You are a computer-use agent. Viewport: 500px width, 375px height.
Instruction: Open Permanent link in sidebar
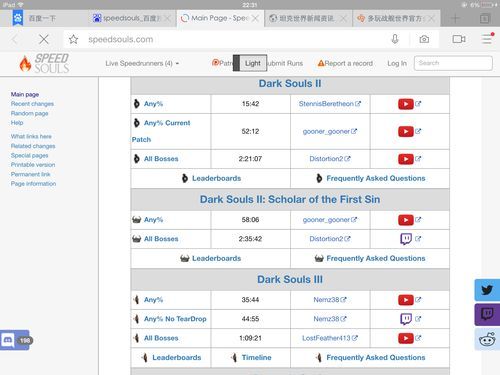pos(30,174)
